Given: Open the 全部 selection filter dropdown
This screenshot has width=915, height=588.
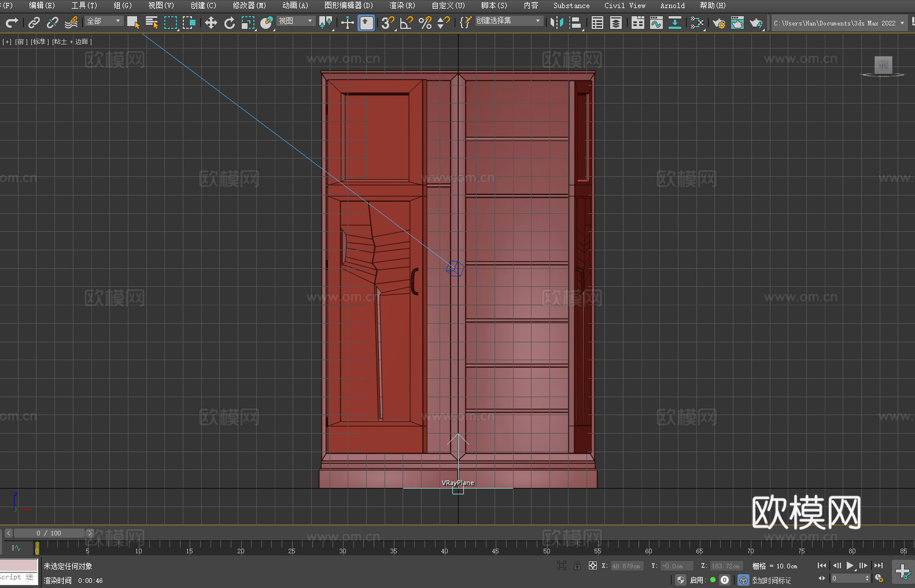Looking at the screenshot, I should click(x=104, y=21).
